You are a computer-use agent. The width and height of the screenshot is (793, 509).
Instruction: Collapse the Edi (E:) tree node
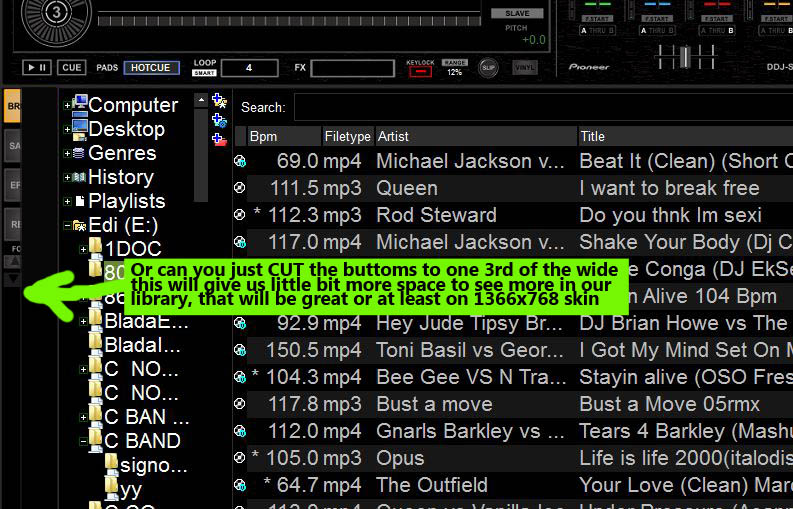click(67, 226)
